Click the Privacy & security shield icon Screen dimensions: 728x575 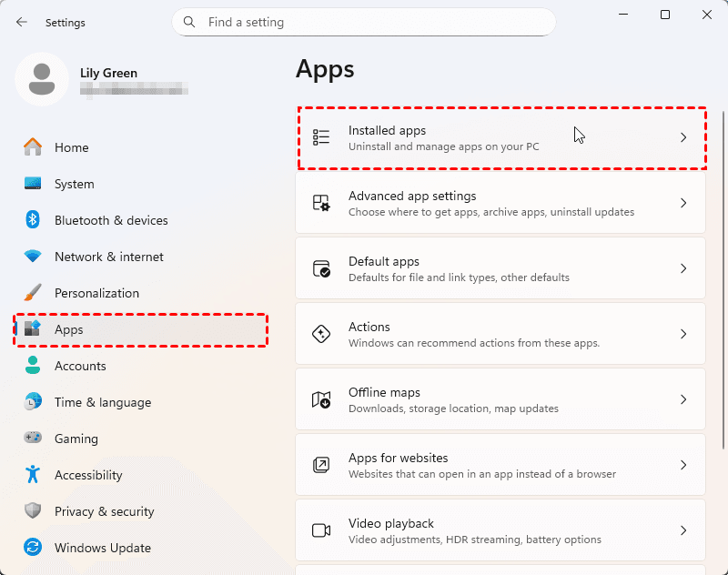click(x=33, y=511)
